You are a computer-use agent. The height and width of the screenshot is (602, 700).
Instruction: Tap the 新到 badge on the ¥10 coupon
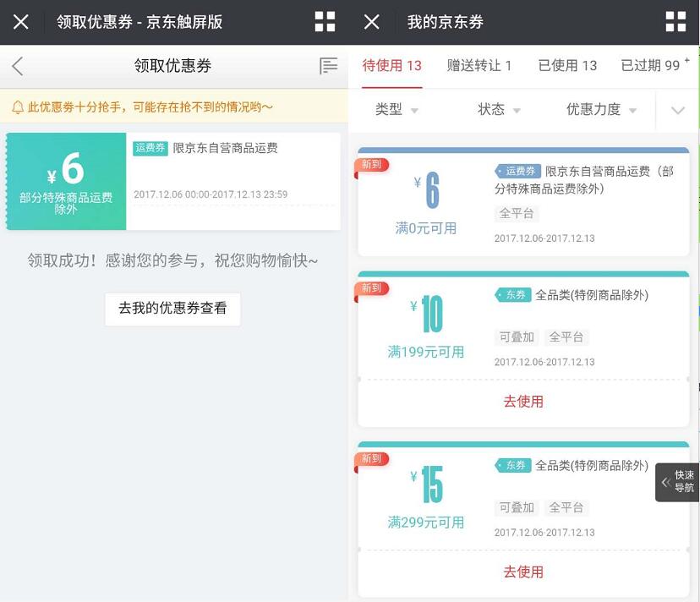[371, 288]
